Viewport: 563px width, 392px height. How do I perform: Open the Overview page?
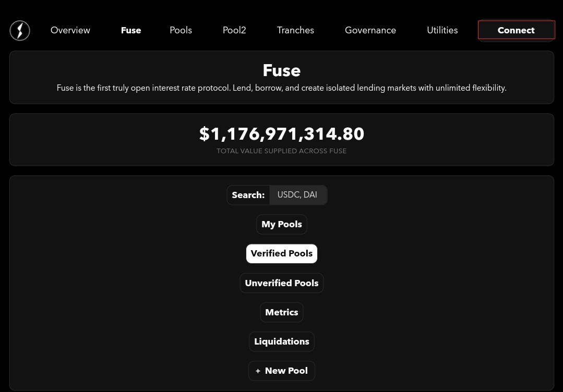[70, 30]
